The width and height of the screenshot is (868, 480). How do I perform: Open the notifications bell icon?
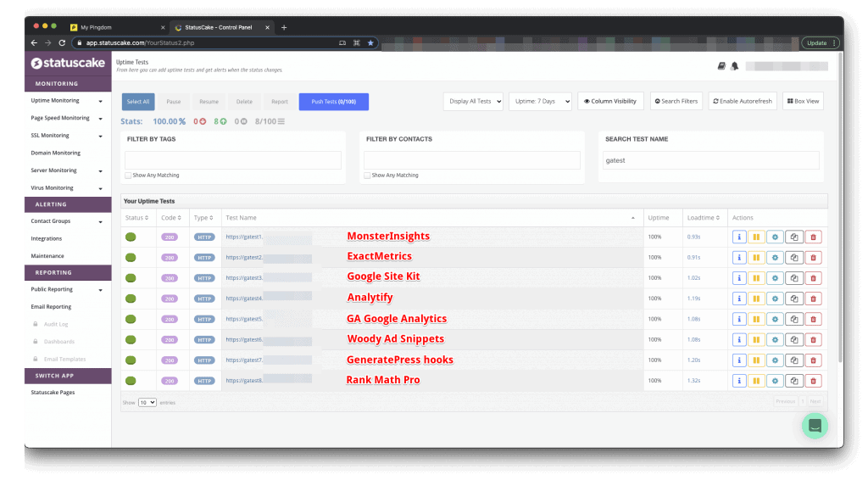pyautogui.click(x=735, y=66)
